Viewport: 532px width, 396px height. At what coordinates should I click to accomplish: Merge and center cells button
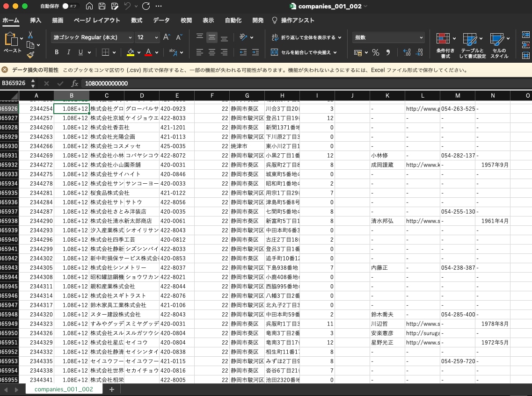(x=301, y=52)
